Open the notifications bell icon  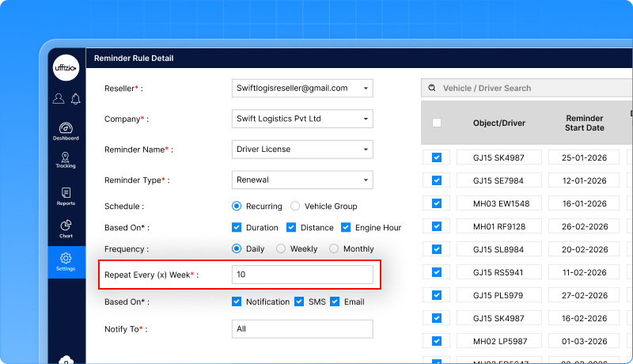click(x=75, y=99)
